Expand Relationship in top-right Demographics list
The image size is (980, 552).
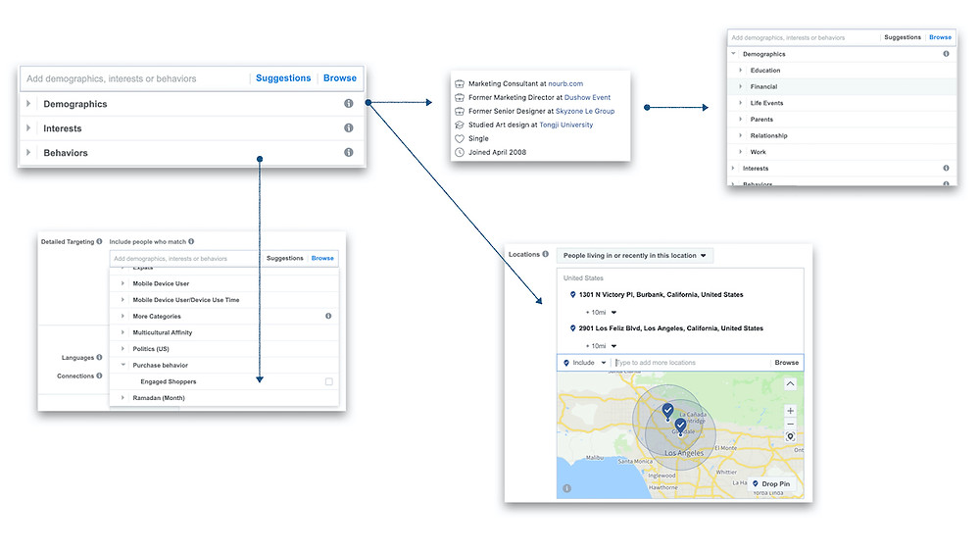tap(741, 135)
